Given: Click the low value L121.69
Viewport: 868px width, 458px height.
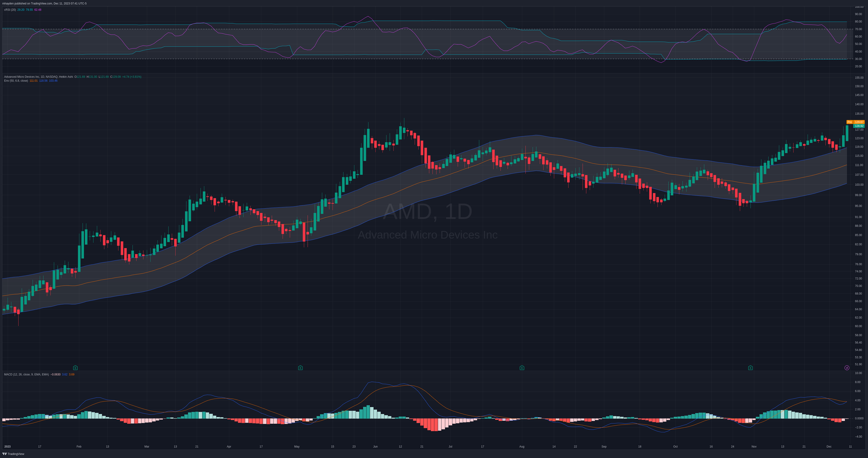Looking at the screenshot, I should click(x=104, y=77).
